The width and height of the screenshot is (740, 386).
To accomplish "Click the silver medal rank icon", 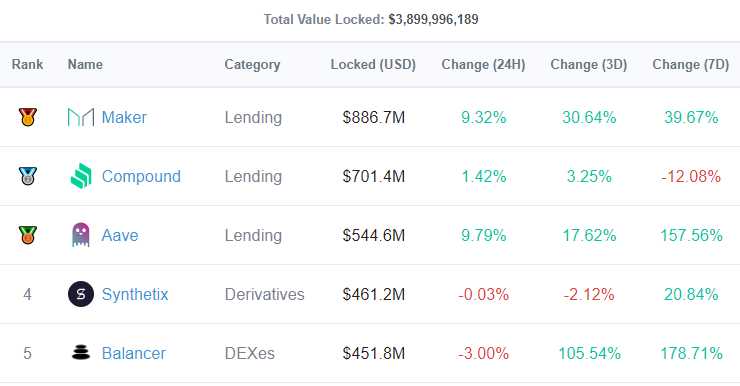I will pos(27,176).
